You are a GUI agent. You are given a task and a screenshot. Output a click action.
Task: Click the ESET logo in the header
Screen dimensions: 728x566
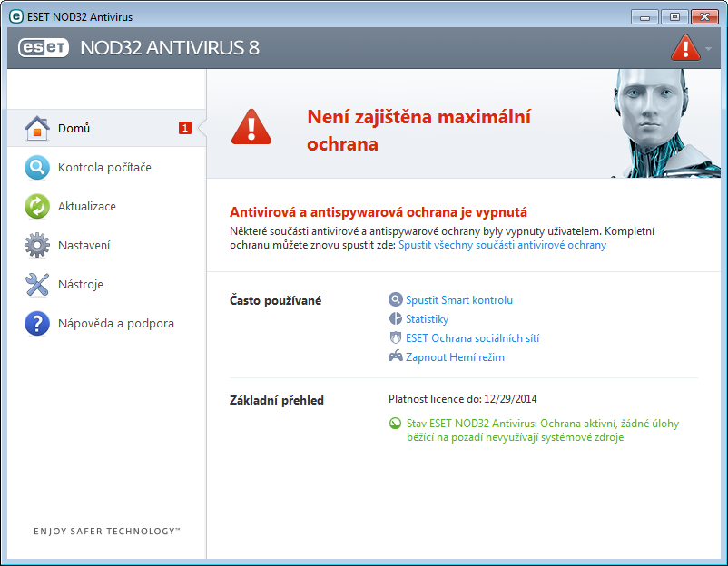click(44, 48)
